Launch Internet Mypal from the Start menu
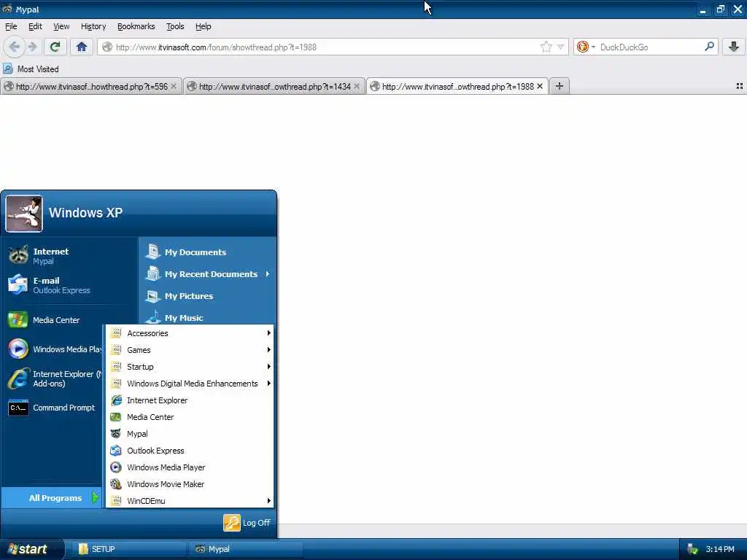The height and width of the screenshot is (560, 747). [x=69, y=256]
